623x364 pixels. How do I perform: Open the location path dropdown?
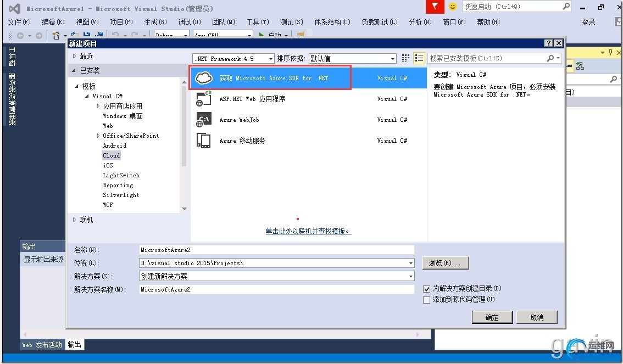[411, 263]
